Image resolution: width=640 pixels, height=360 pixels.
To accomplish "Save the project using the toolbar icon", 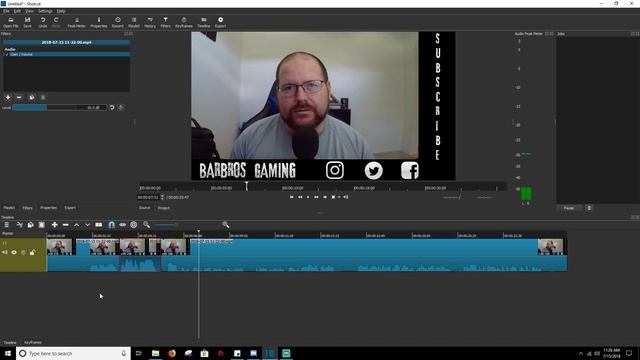I will 27,22.
